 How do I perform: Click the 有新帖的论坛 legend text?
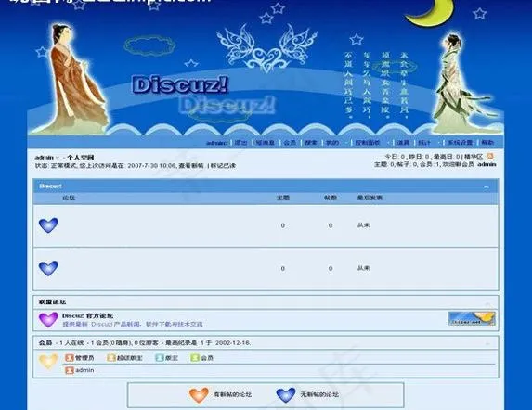pos(232,395)
